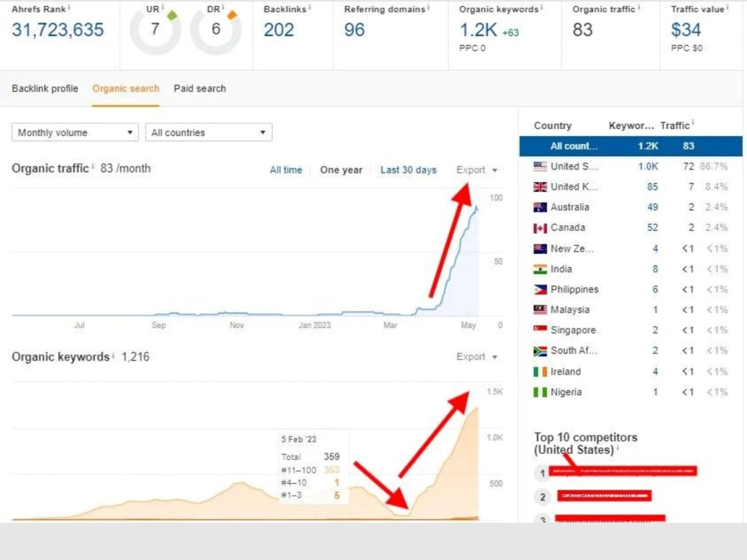
Task: Click the Traffic value info icon
Action: click(x=728, y=7)
